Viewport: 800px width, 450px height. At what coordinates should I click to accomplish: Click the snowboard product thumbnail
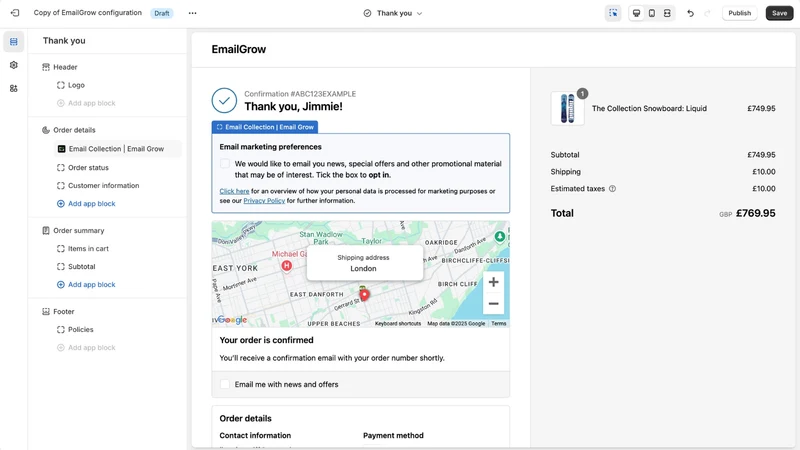coord(567,108)
